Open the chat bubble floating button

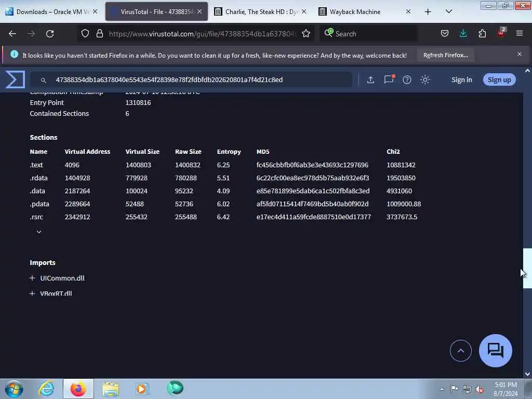pos(495,351)
